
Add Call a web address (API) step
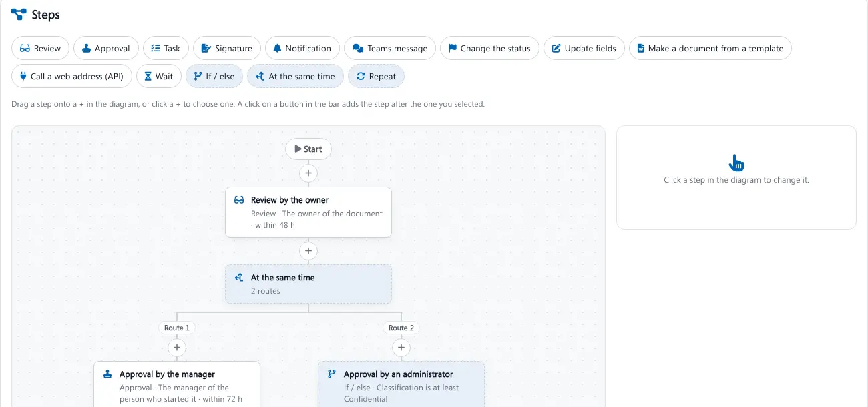pyautogui.click(x=72, y=76)
